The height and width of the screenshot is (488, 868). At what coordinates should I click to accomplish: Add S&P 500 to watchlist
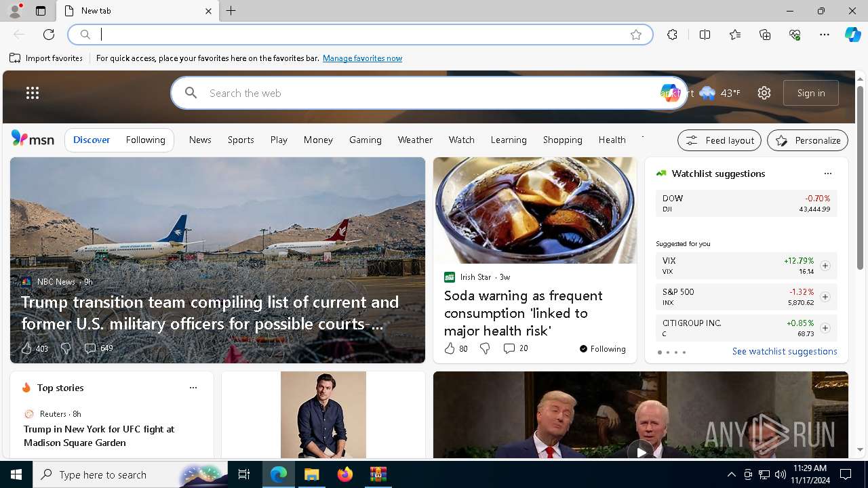pos(825,297)
